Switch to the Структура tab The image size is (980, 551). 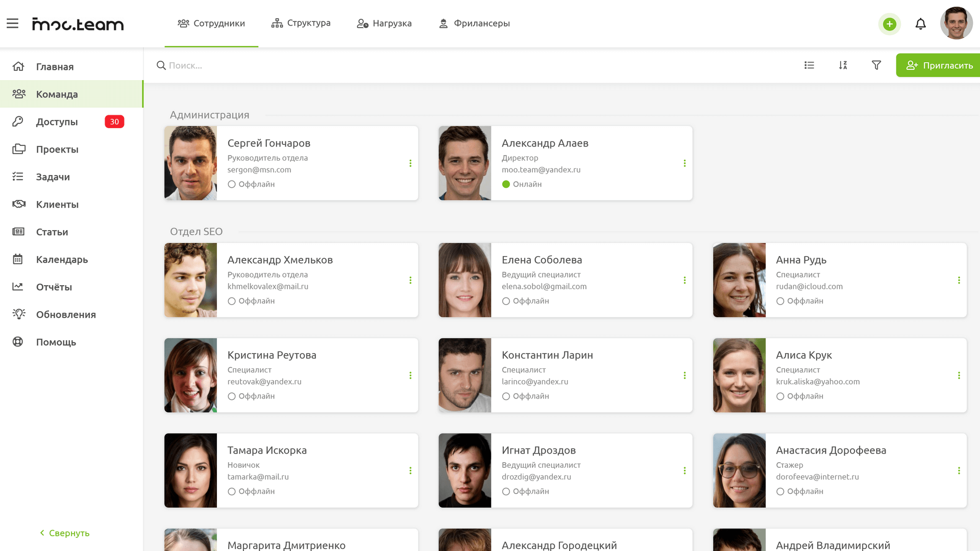click(x=301, y=23)
